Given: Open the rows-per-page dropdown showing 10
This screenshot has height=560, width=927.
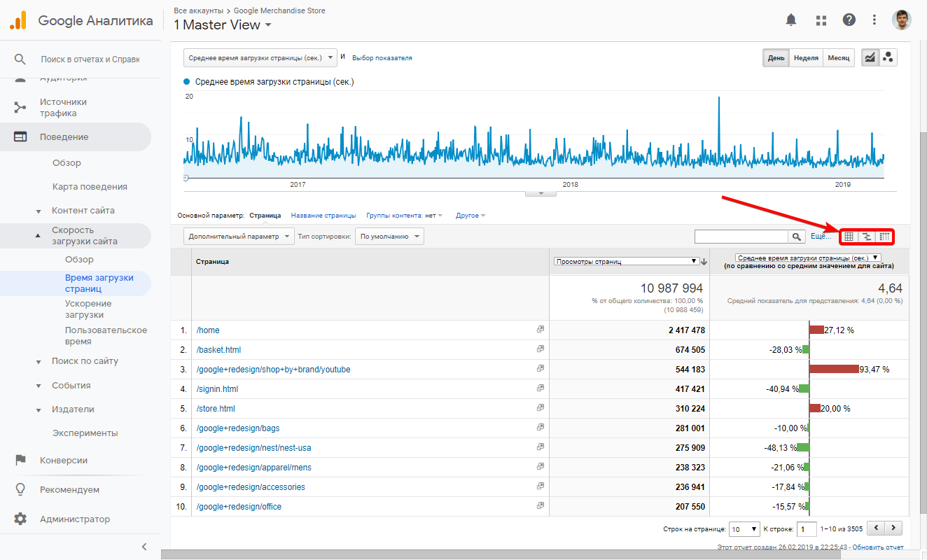Looking at the screenshot, I should 744,529.
